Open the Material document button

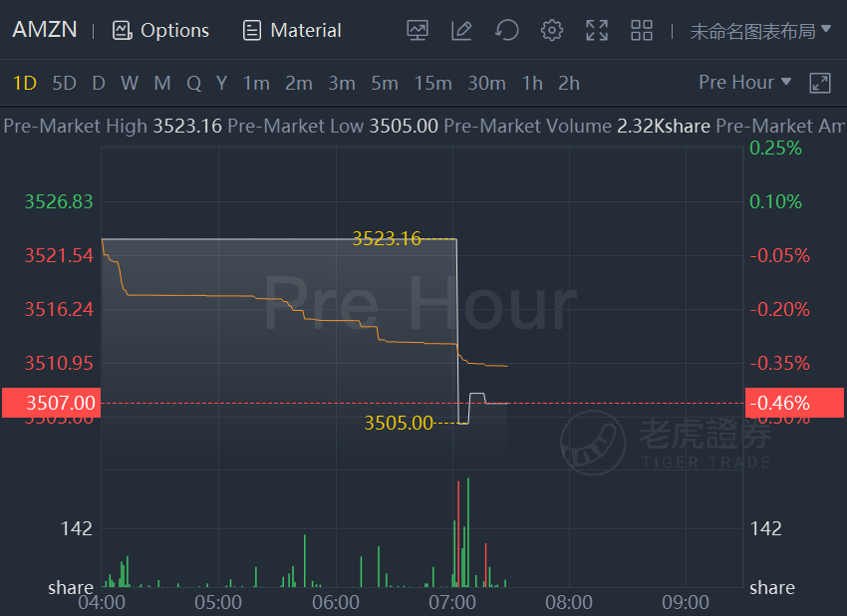pyautogui.click(x=292, y=30)
